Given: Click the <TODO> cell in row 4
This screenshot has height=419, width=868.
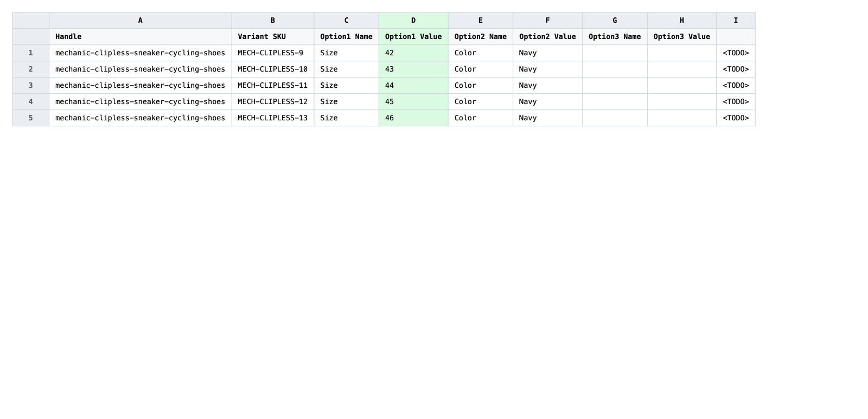Looking at the screenshot, I should [x=736, y=102].
